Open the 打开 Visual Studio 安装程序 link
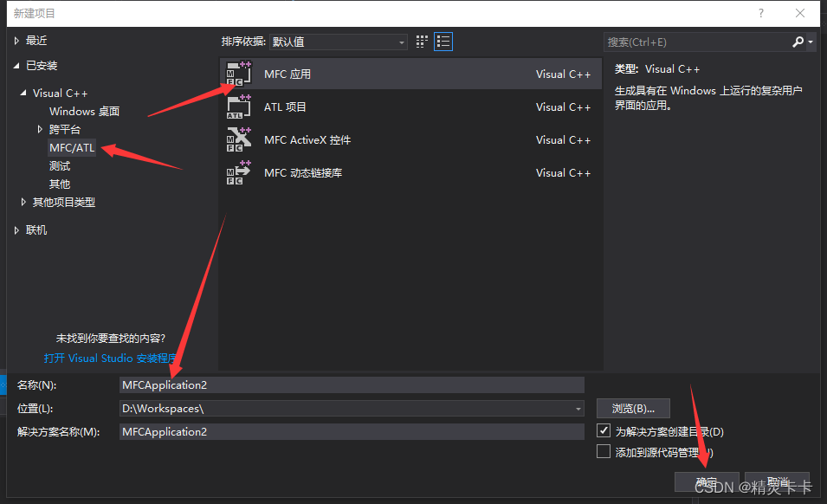 coord(110,358)
